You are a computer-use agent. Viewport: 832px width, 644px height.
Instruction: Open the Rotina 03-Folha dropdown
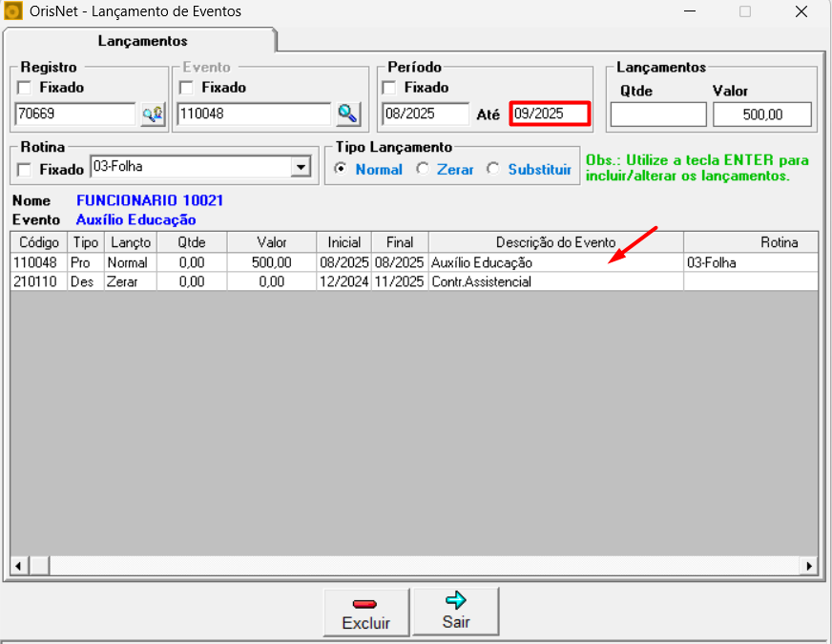point(302,168)
